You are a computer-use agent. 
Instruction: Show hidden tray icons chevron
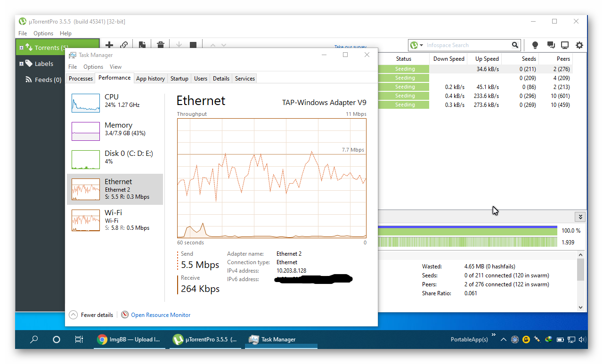coord(504,339)
